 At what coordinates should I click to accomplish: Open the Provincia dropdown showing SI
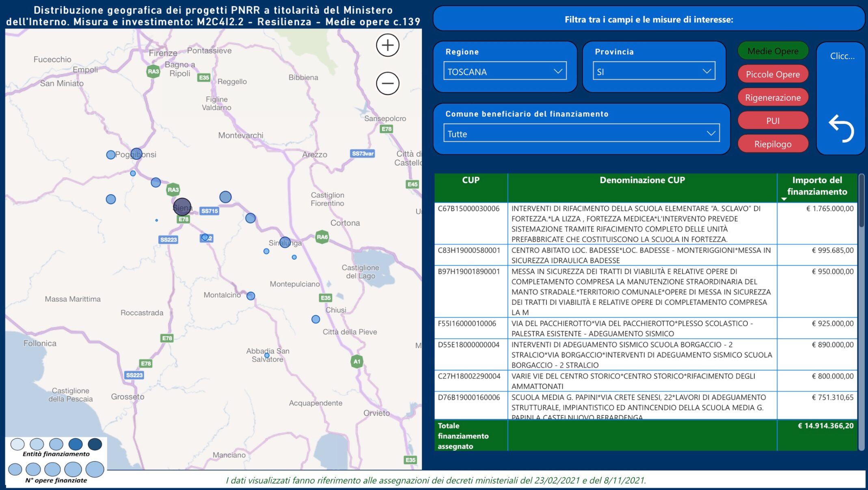click(x=654, y=71)
